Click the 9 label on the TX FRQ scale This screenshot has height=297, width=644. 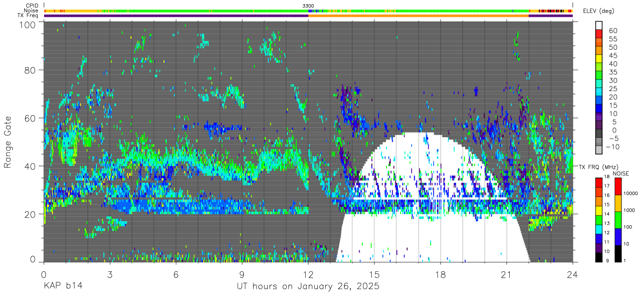pos(608,261)
